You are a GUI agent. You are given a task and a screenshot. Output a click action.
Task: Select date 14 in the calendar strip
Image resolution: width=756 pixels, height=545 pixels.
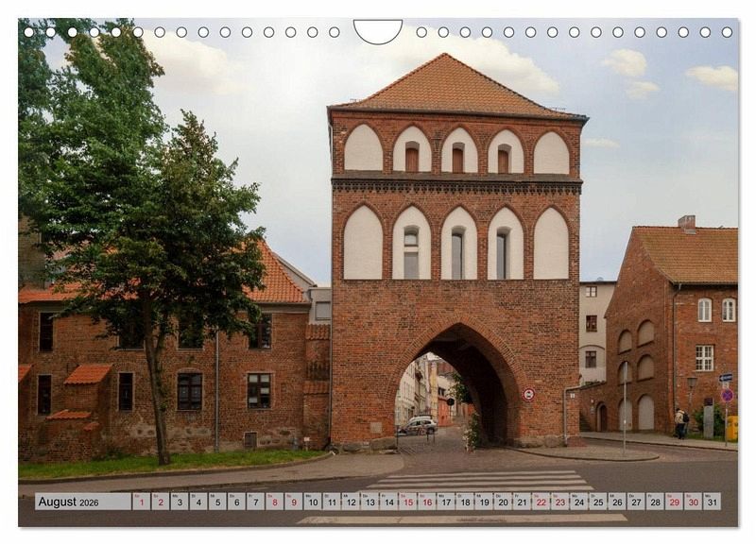(389, 502)
